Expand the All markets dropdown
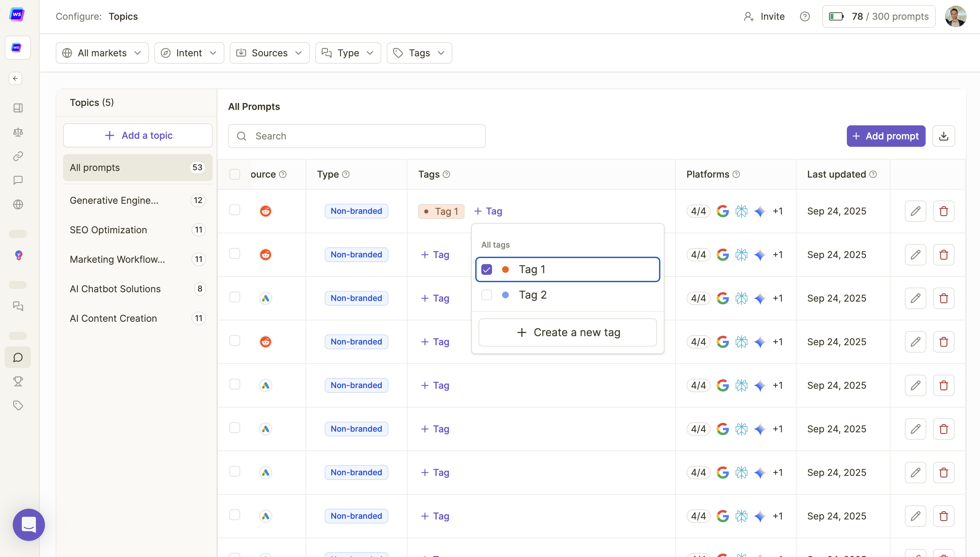 (x=102, y=53)
